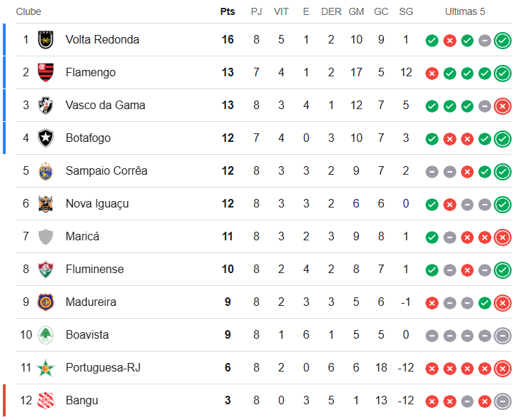Click the Pts column header
This screenshot has height=420, width=523.
(228, 12)
